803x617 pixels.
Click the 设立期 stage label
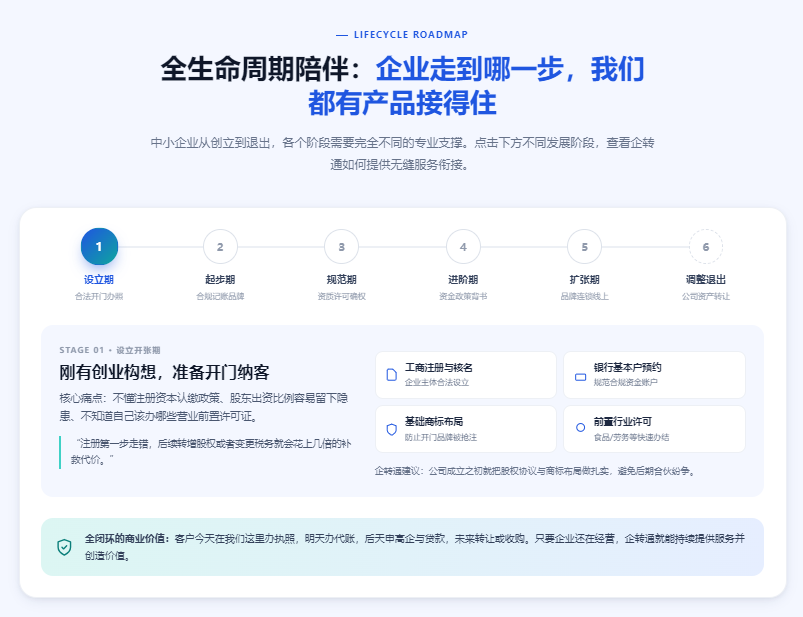click(x=99, y=280)
